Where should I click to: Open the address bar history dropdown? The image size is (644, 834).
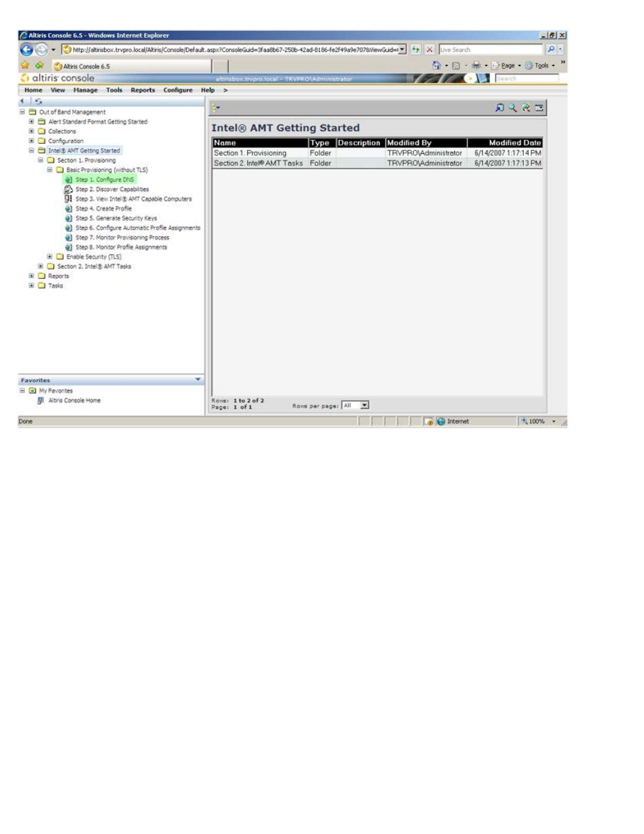pyautogui.click(x=402, y=49)
